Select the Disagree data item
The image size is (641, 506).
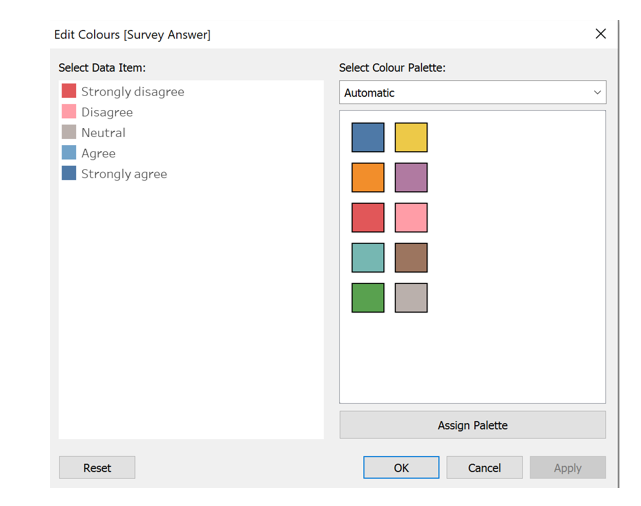[107, 112]
